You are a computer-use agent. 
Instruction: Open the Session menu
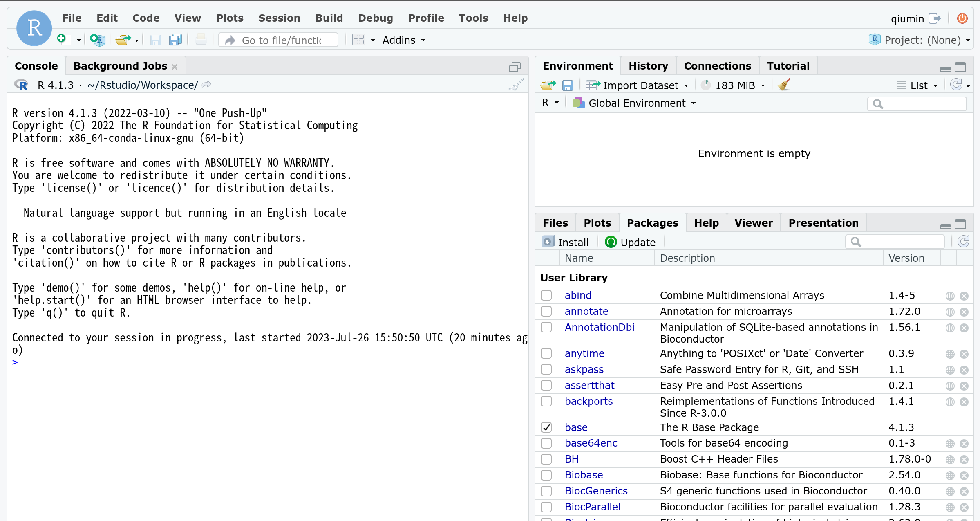coord(279,18)
